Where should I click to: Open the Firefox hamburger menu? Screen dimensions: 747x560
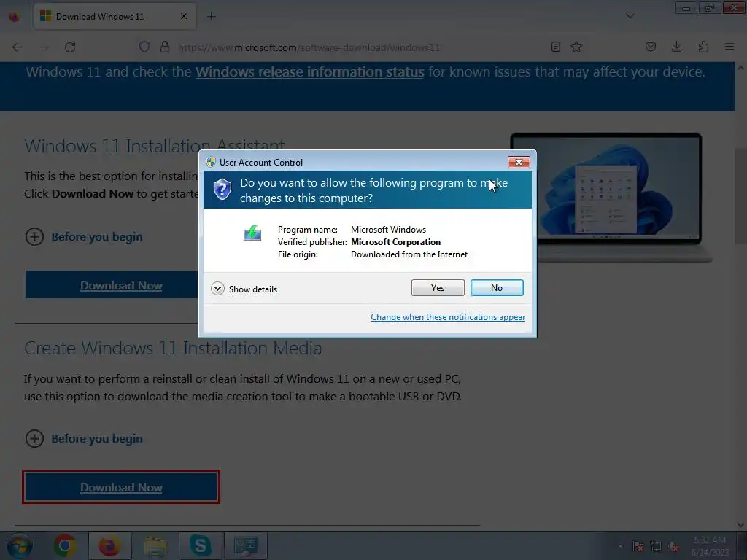click(729, 47)
